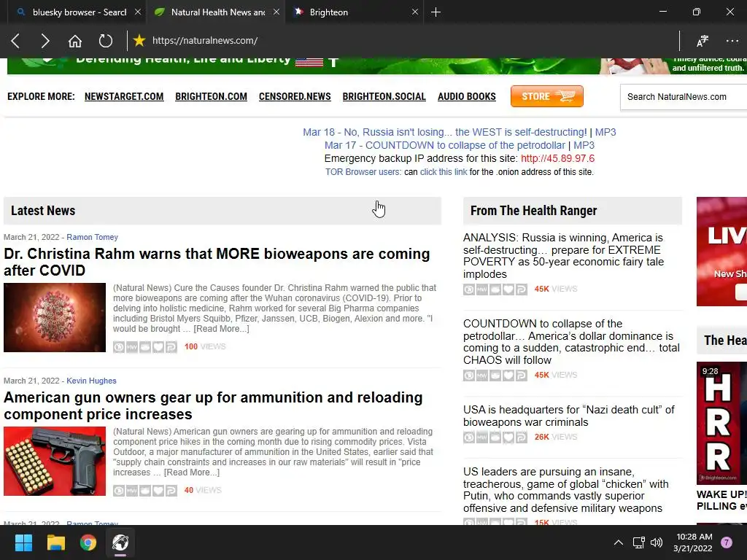
Task: Click the Search NaturalNews.com field
Action: point(683,97)
